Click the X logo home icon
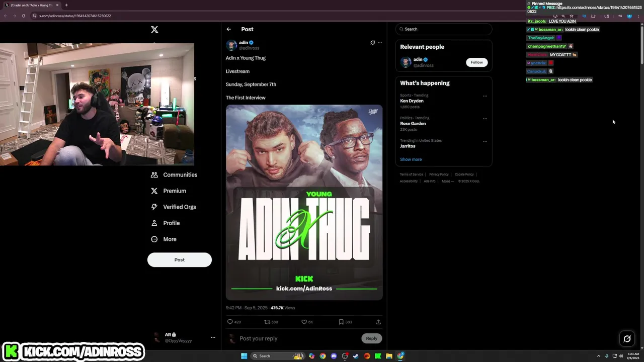Screen dimensions: 644x362 pyautogui.click(x=154, y=30)
